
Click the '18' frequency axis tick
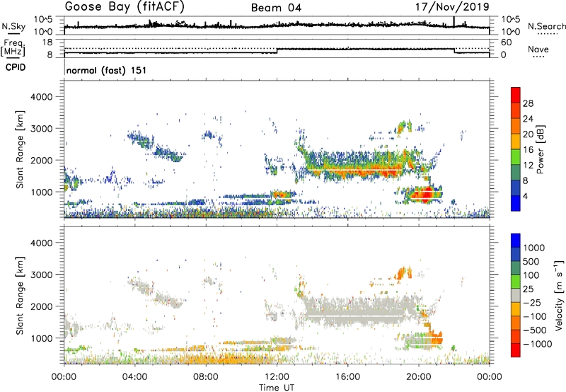(47, 42)
